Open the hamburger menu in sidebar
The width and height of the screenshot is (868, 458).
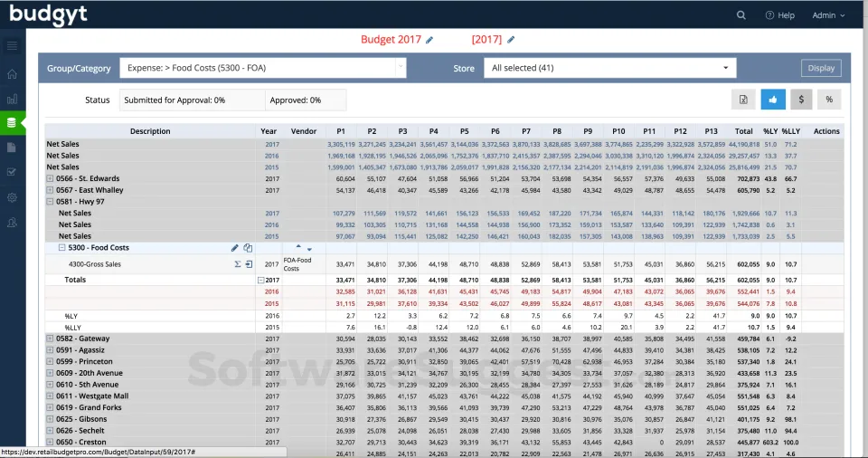(x=12, y=45)
